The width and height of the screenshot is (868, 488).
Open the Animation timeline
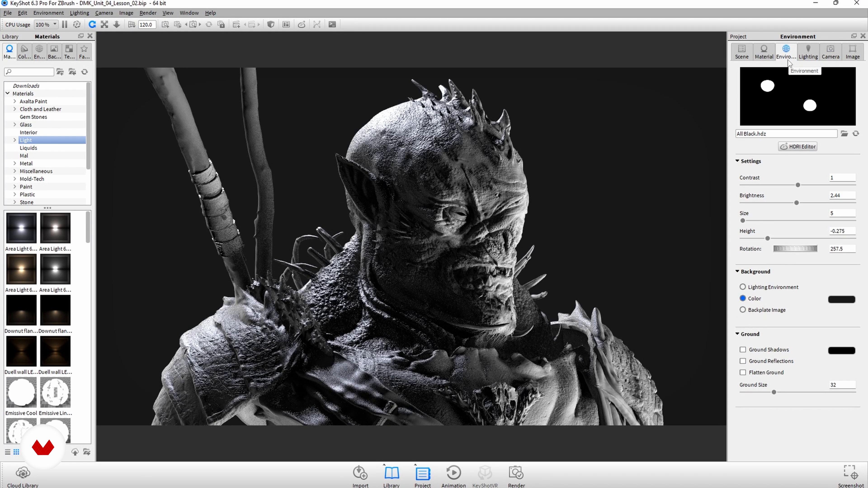coord(453,476)
